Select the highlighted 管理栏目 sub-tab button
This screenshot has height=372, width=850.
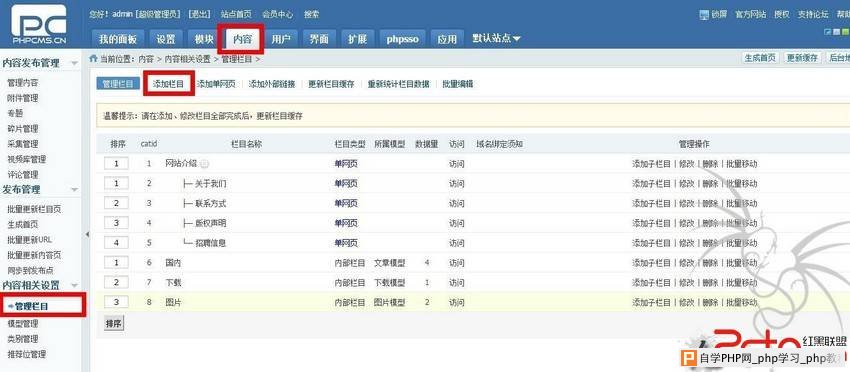(x=118, y=84)
